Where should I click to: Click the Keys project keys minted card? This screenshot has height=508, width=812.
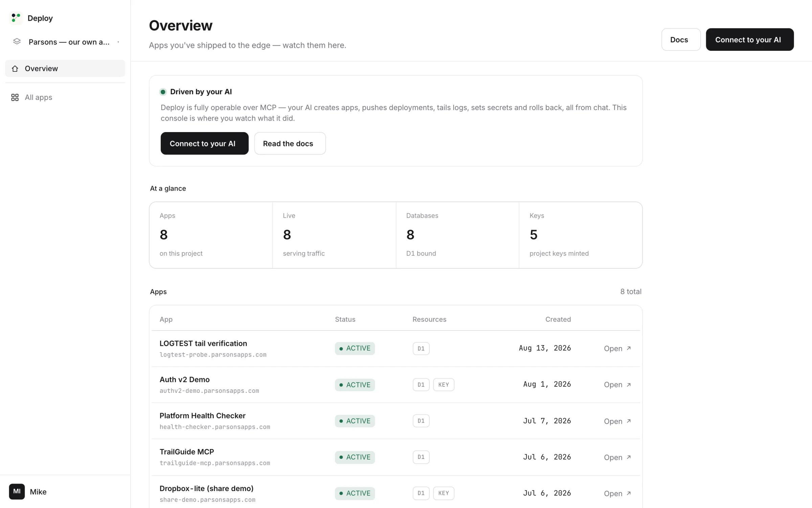coord(581,235)
